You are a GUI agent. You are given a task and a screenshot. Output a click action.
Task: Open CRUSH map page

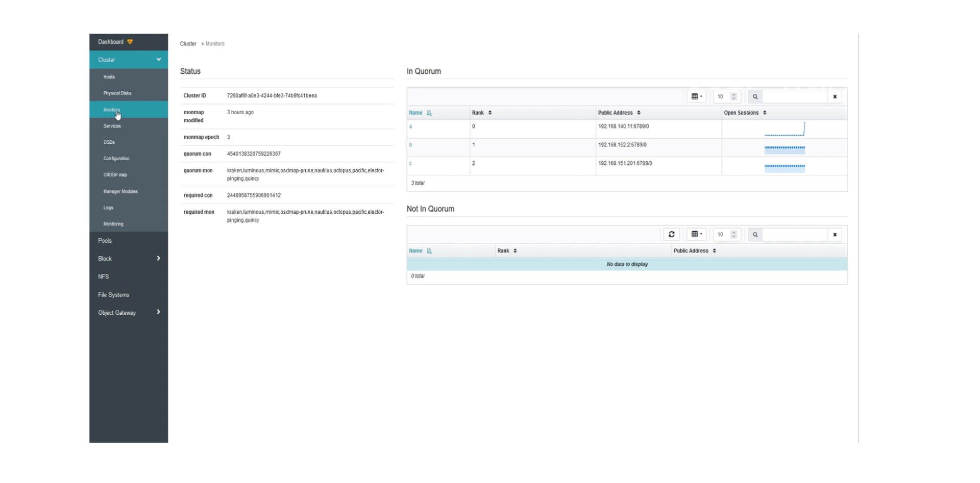click(x=115, y=175)
